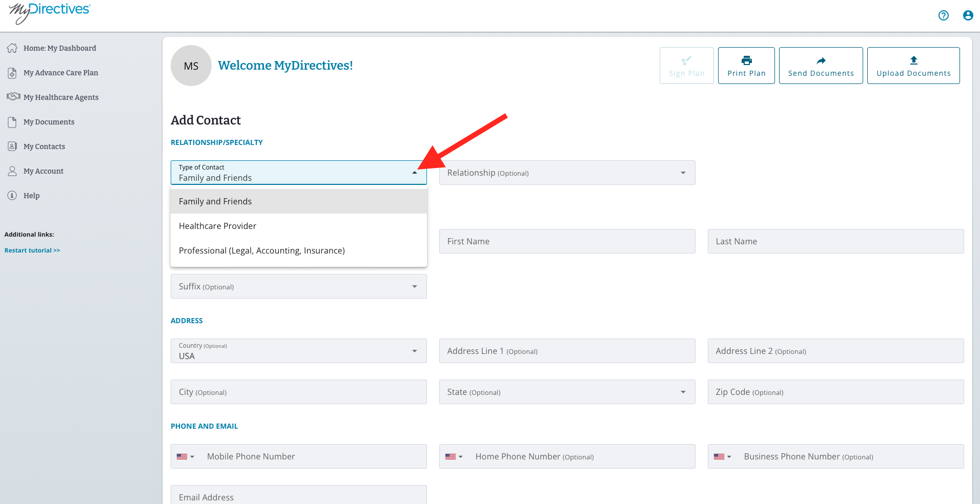Viewport: 980px width, 504px height.
Task: Click the Zip Code field
Action: [836, 392]
